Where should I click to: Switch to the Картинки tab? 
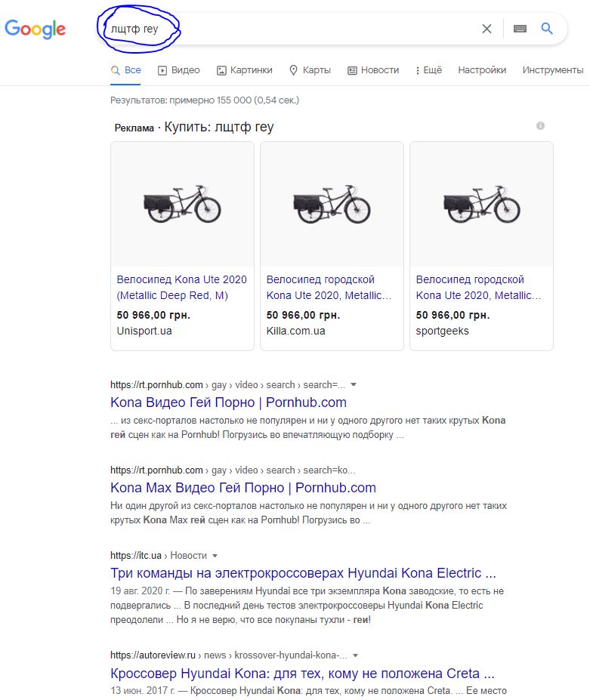pyautogui.click(x=244, y=70)
